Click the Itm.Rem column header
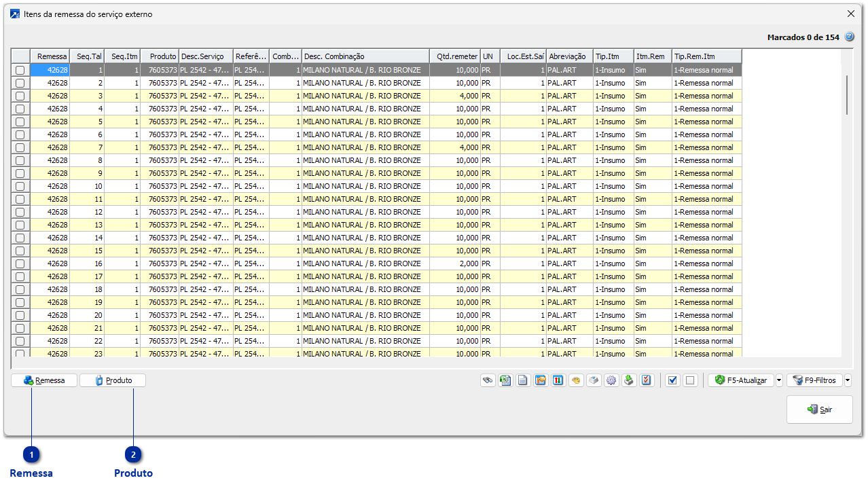This screenshot has width=868, height=491. [x=653, y=56]
